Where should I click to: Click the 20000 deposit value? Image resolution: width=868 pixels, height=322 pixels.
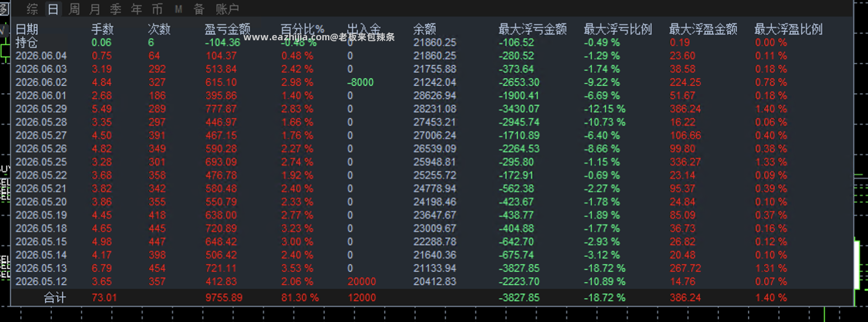point(362,281)
